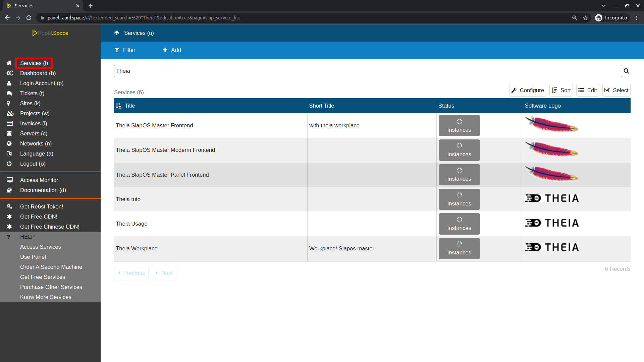
Task: Click the Access Monitor screen icon
Action: (10, 180)
